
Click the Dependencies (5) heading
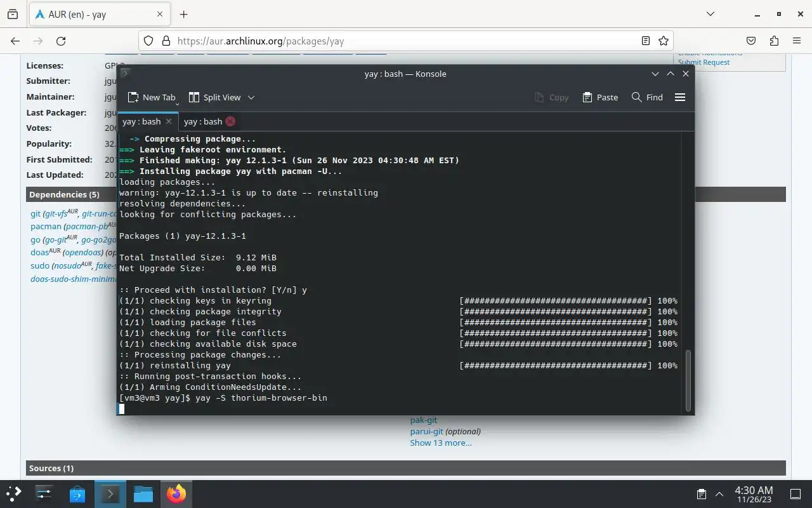click(64, 194)
